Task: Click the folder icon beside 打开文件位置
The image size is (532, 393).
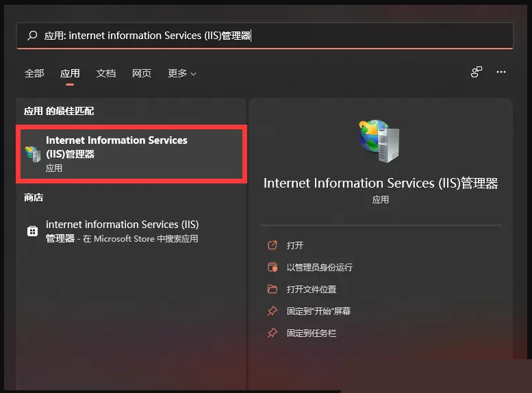Action: (x=273, y=289)
